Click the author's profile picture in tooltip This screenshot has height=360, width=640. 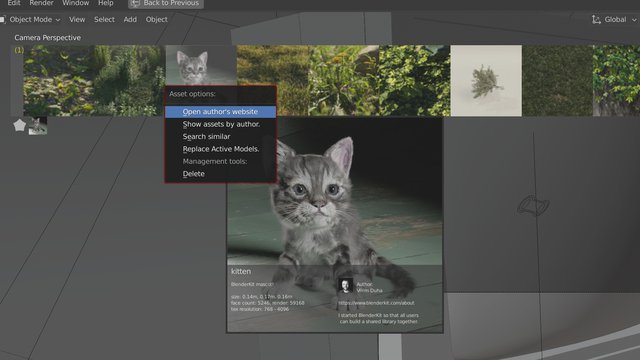click(x=345, y=285)
